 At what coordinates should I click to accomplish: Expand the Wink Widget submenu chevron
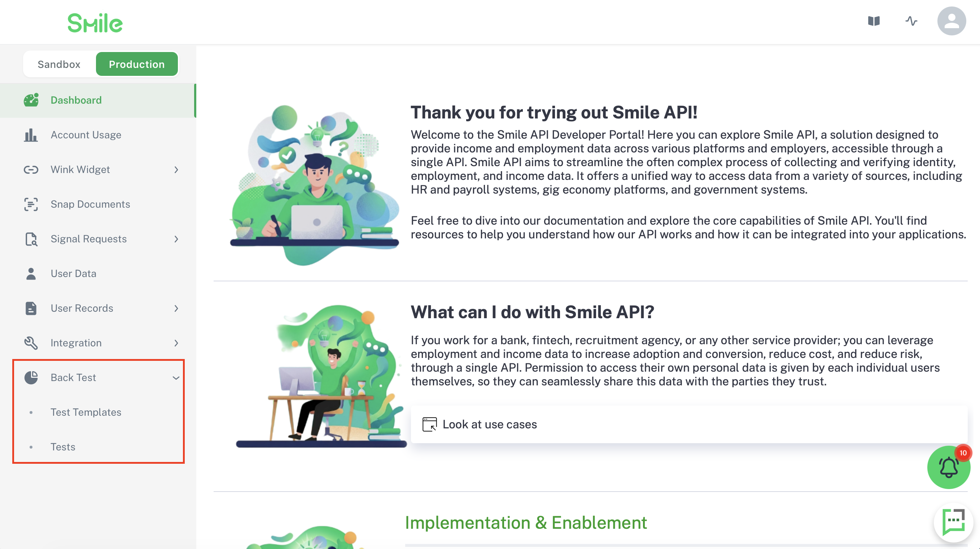coord(176,170)
